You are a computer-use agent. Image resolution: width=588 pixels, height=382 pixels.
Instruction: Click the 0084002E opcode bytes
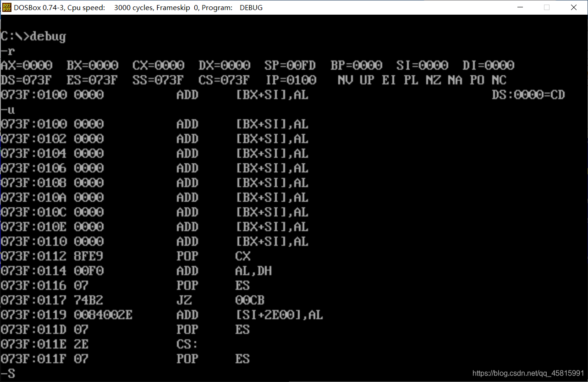[104, 315]
